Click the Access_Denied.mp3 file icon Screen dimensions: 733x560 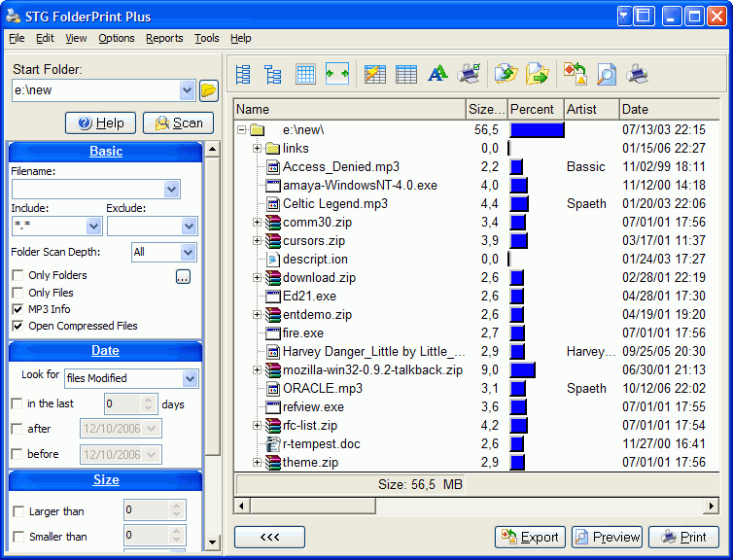tap(272, 167)
